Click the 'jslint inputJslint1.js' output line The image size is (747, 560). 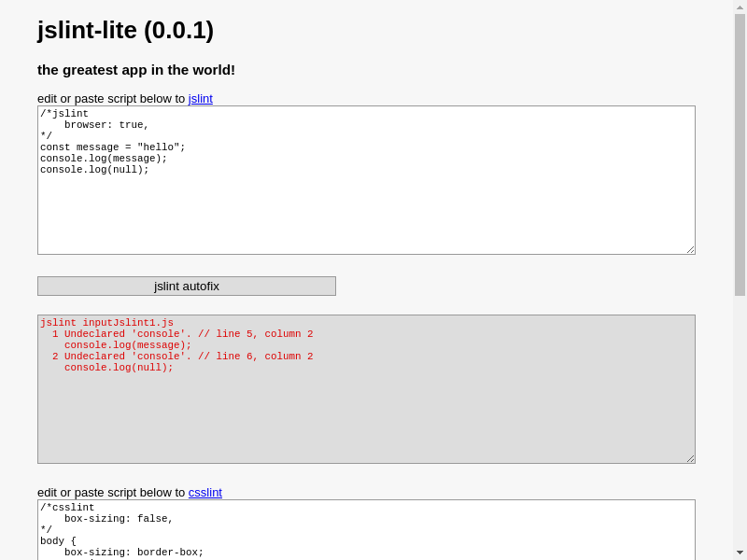point(106,322)
